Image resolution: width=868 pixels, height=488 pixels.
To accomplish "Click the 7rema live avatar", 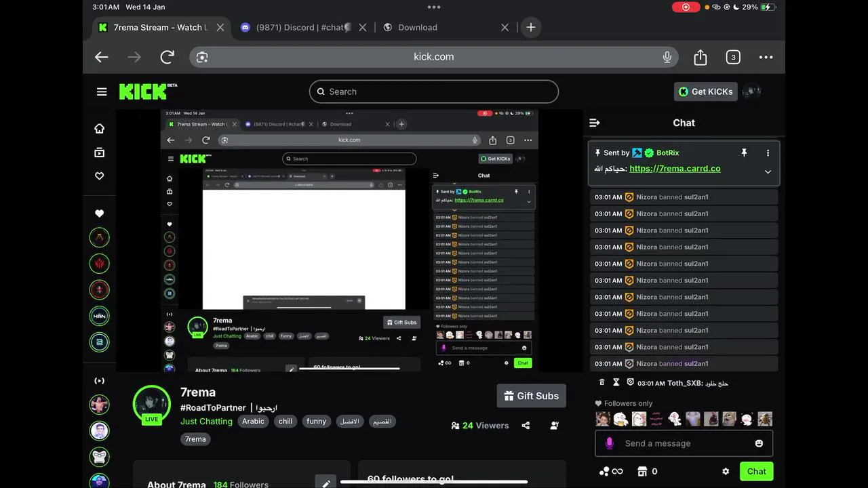I will click(152, 404).
